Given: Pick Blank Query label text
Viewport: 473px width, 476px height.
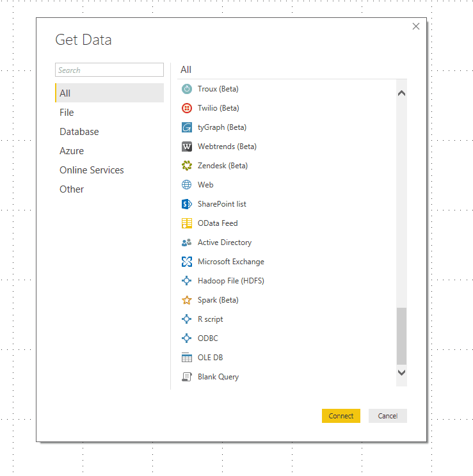Looking at the screenshot, I should (218, 377).
